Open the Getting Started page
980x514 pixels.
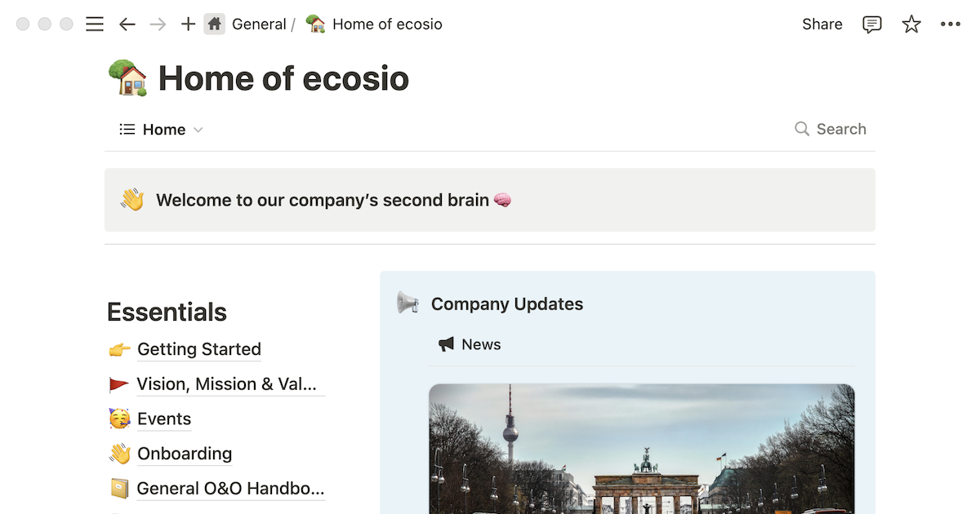(x=198, y=349)
